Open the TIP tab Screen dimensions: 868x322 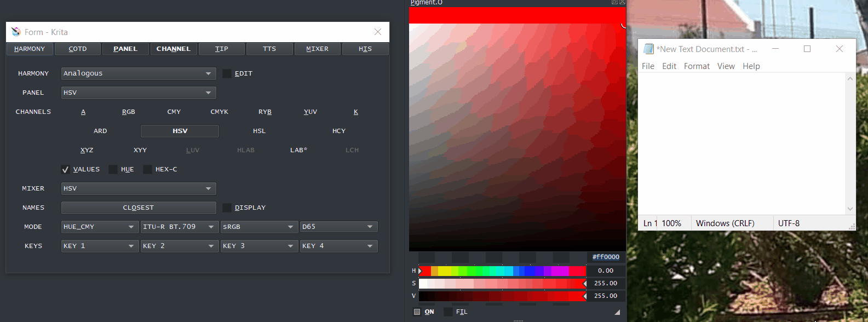click(222, 49)
